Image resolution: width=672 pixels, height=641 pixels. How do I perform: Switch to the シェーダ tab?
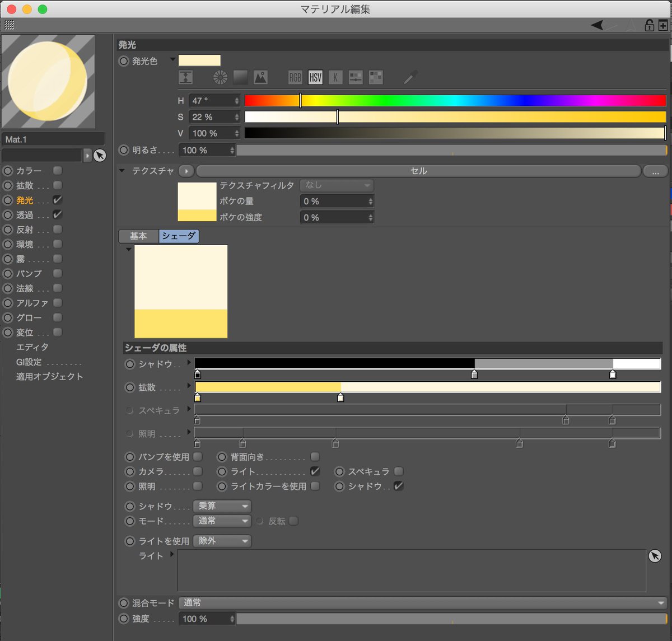[179, 236]
